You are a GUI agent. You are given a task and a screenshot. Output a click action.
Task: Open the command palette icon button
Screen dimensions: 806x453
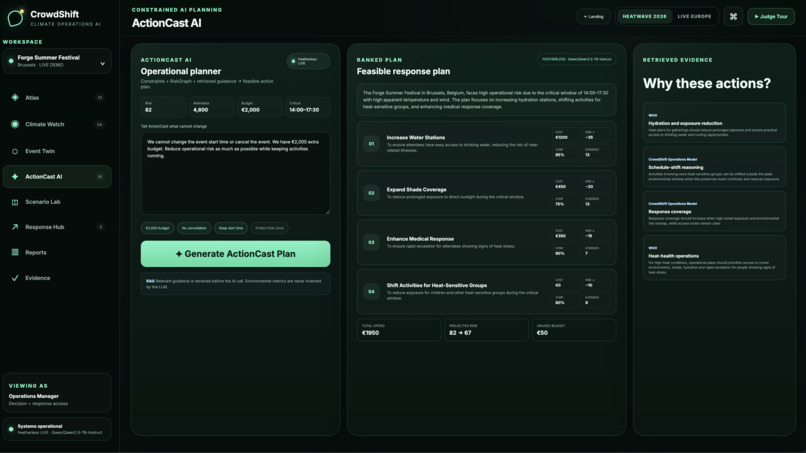(x=733, y=16)
